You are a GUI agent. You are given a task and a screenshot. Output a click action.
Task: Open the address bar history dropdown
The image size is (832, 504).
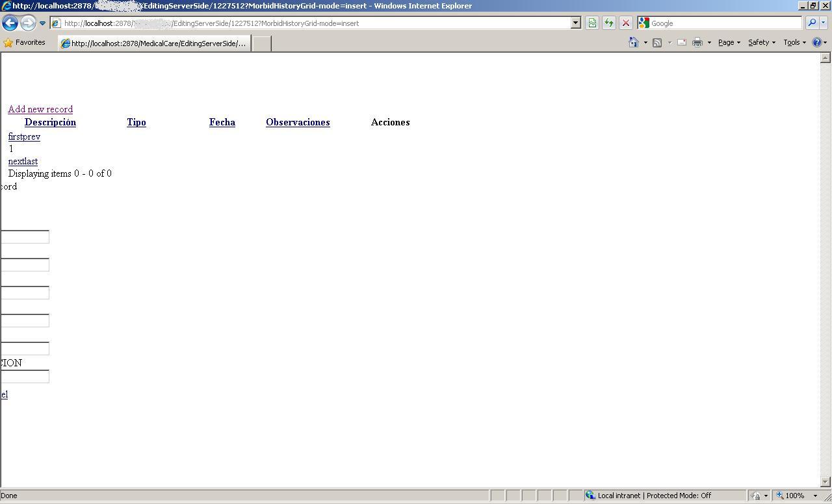[575, 23]
